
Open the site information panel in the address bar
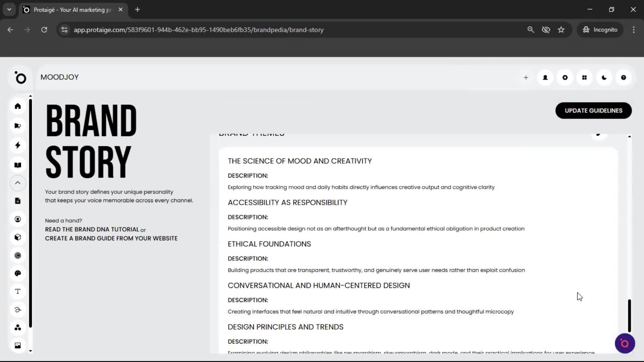pyautogui.click(x=64, y=29)
